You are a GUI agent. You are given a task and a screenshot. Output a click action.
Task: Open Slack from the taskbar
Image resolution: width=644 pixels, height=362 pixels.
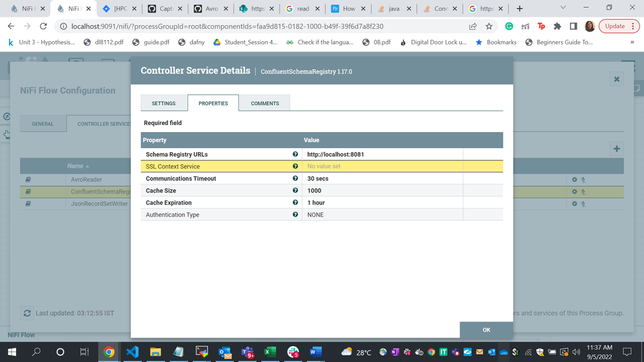293,352
